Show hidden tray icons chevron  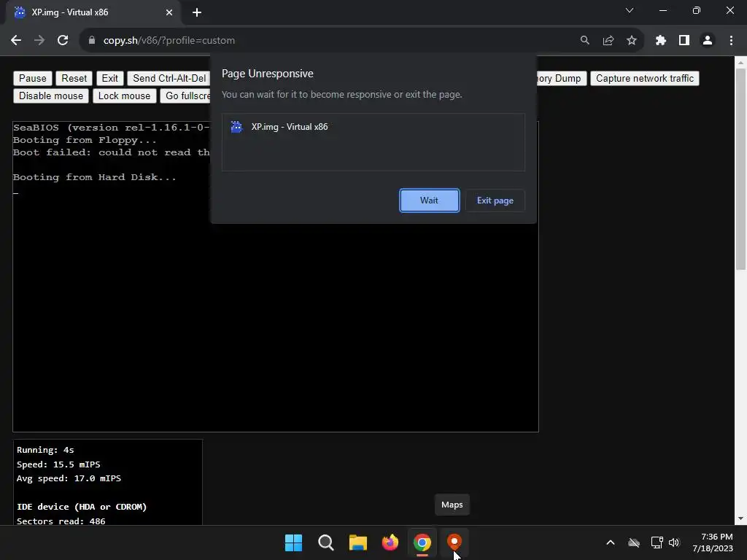click(611, 542)
